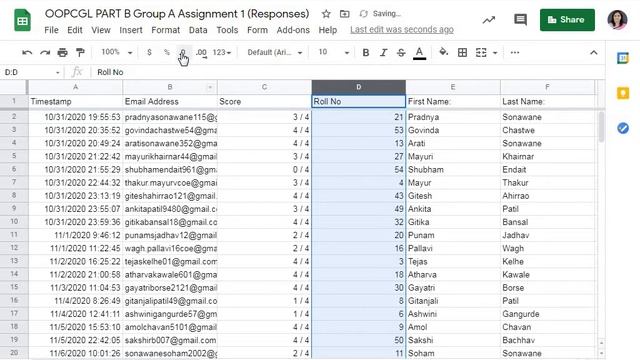
Task: Redo the last action
Action: pyautogui.click(x=45, y=53)
